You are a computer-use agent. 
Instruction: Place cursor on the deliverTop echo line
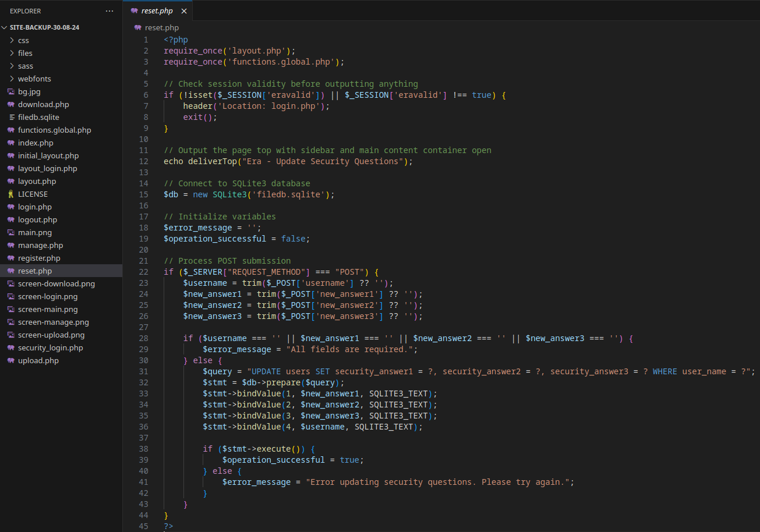click(288, 161)
